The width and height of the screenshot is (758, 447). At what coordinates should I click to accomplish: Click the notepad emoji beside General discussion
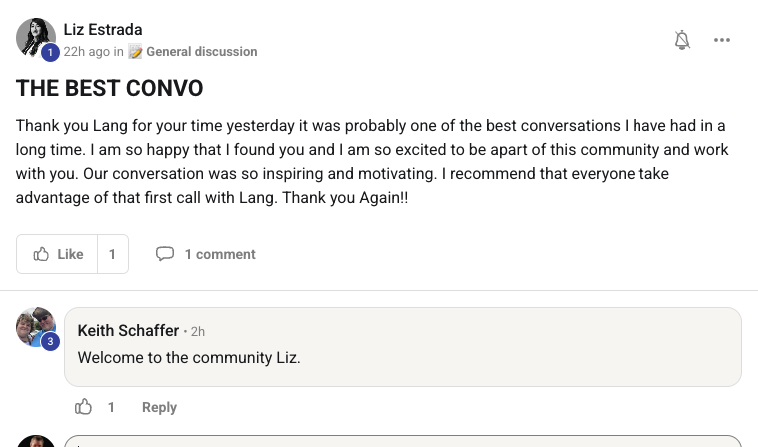pos(136,52)
